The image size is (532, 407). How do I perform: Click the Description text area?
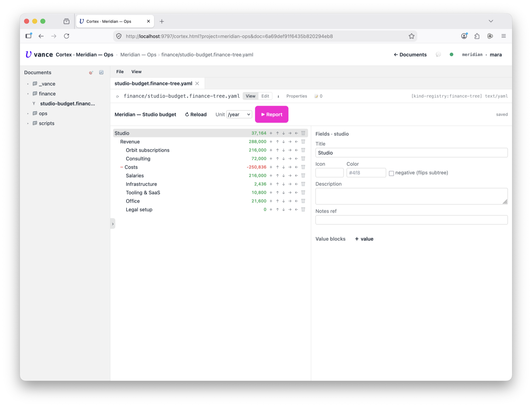pyautogui.click(x=411, y=196)
